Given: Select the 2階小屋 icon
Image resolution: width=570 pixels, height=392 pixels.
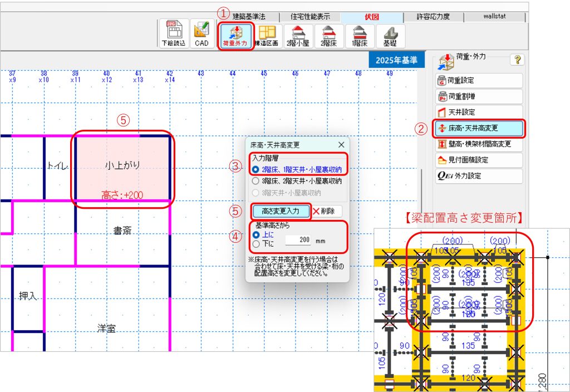Looking at the screenshot, I should pos(298,36).
